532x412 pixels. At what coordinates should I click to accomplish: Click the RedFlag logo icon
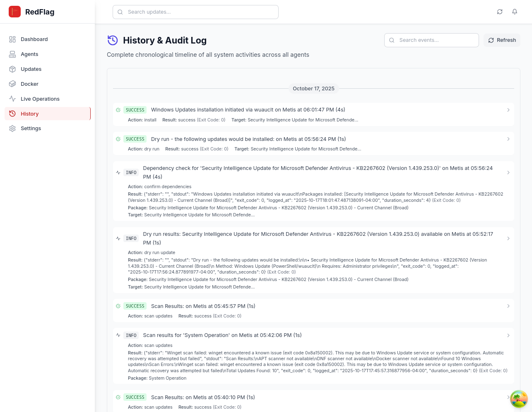pos(14,12)
